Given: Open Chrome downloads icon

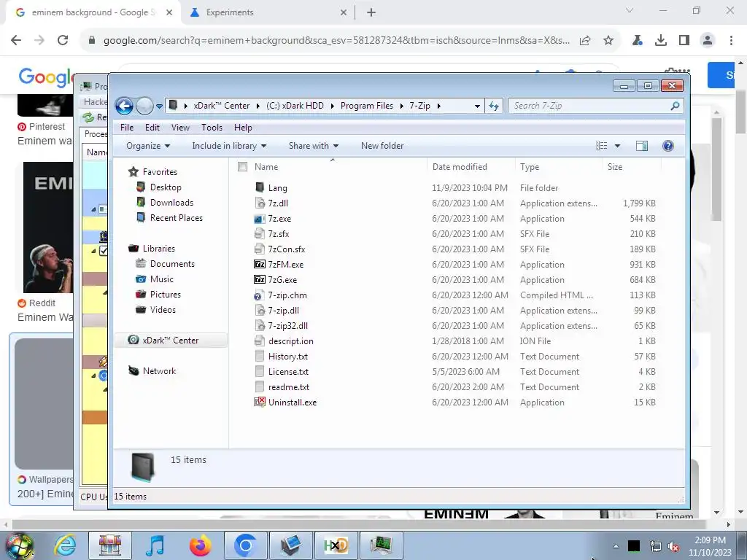Looking at the screenshot, I should (660, 41).
